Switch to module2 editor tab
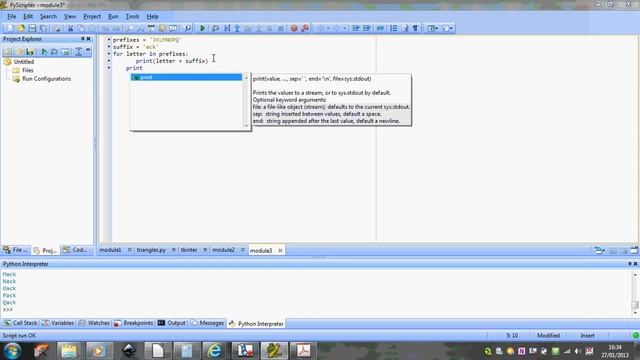 [223, 250]
